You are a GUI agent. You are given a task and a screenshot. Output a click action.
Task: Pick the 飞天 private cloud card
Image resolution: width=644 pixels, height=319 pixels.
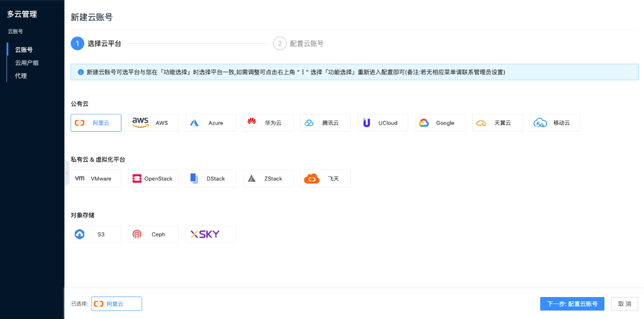(325, 178)
